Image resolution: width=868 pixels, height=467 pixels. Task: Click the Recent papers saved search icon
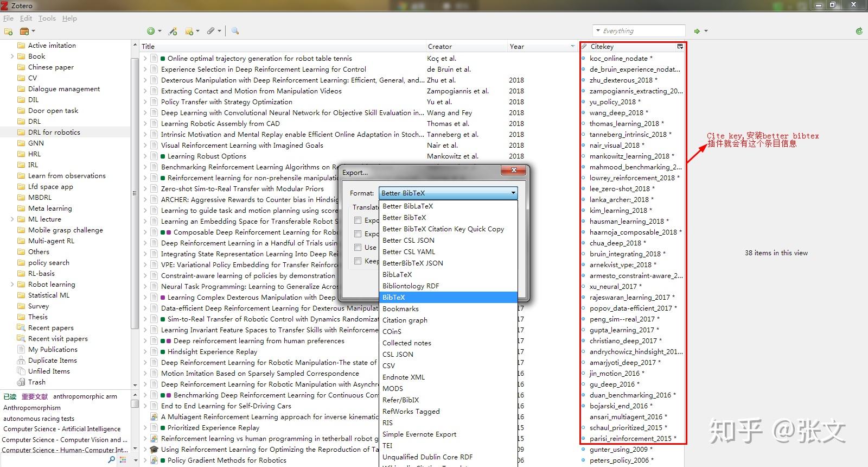tap(21, 328)
